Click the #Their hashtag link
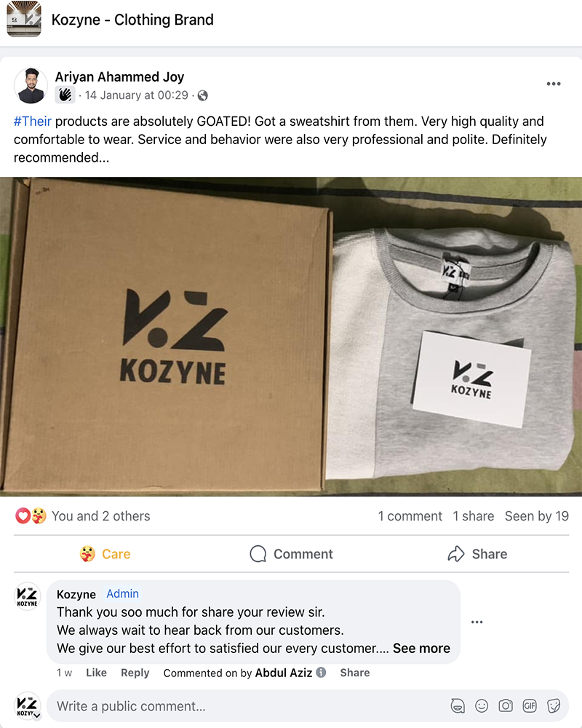The height and width of the screenshot is (728, 582). (x=33, y=121)
